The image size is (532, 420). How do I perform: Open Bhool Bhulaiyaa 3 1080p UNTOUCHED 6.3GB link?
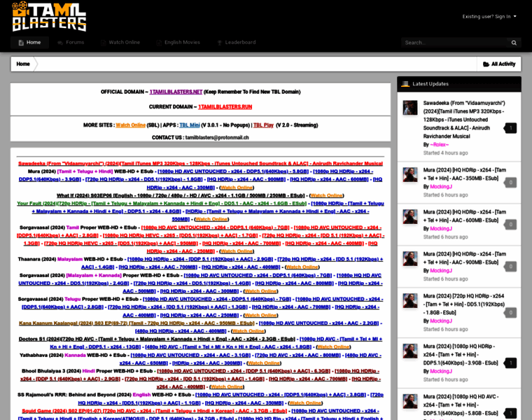tap(244, 371)
